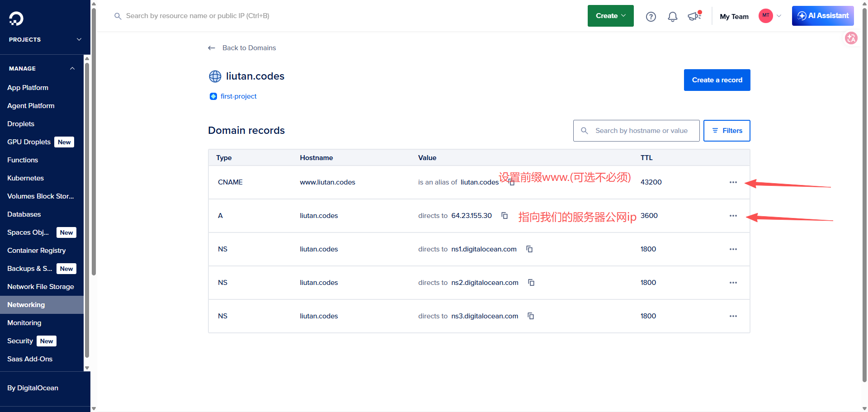Focus the resource name search field
The height and width of the screenshot is (412, 868).
(198, 16)
